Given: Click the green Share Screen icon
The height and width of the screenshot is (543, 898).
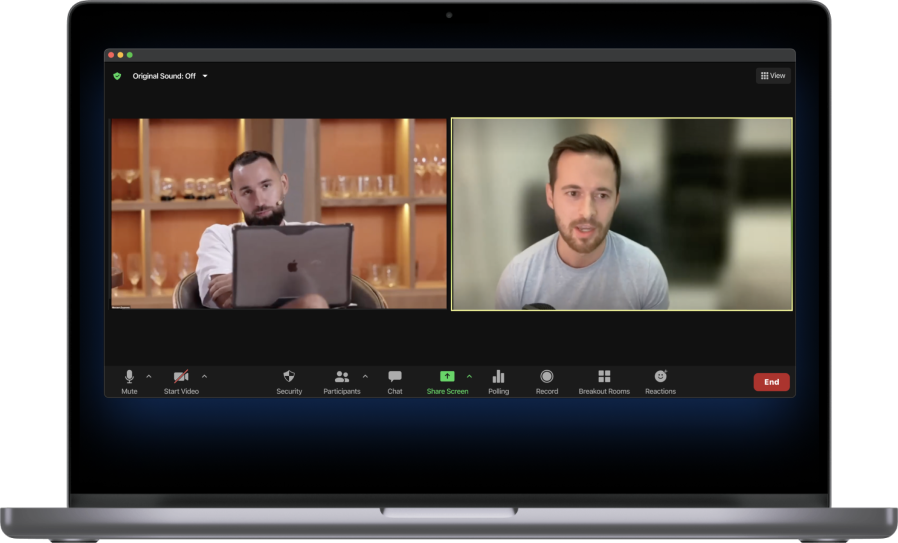Looking at the screenshot, I should [x=447, y=376].
